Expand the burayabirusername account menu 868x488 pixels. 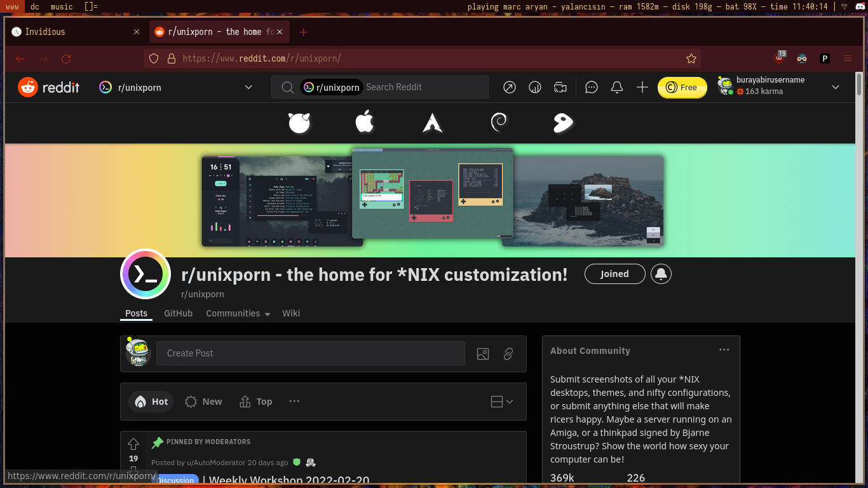click(836, 88)
